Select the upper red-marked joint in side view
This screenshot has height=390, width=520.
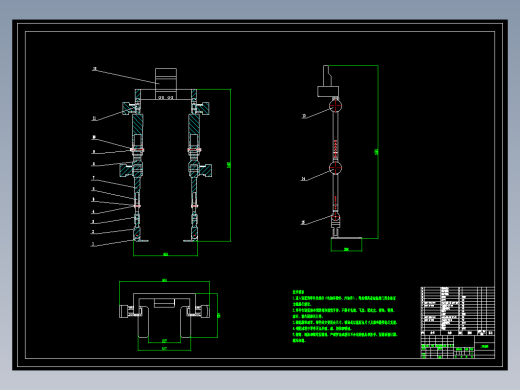click(335, 106)
